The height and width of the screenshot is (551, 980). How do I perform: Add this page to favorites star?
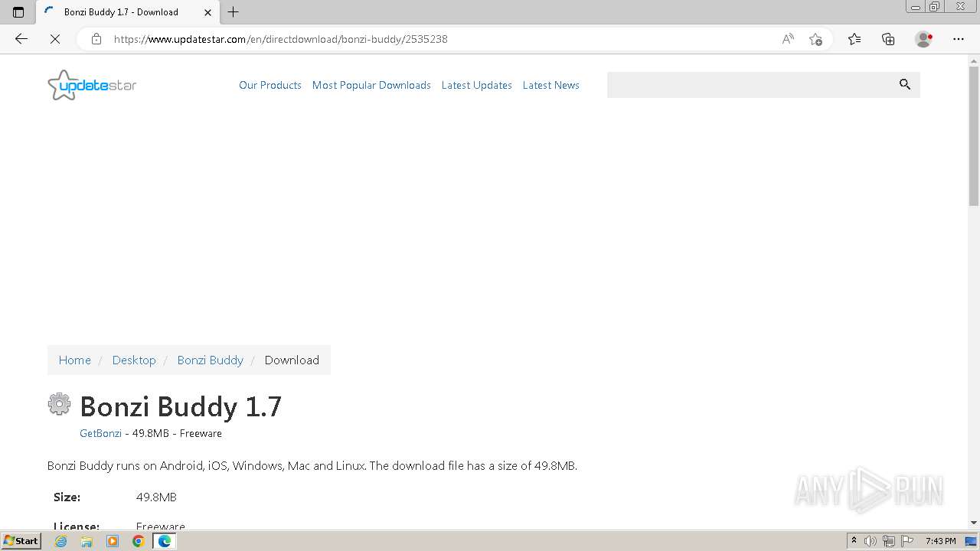pyautogui.click(x=815, y=39)
